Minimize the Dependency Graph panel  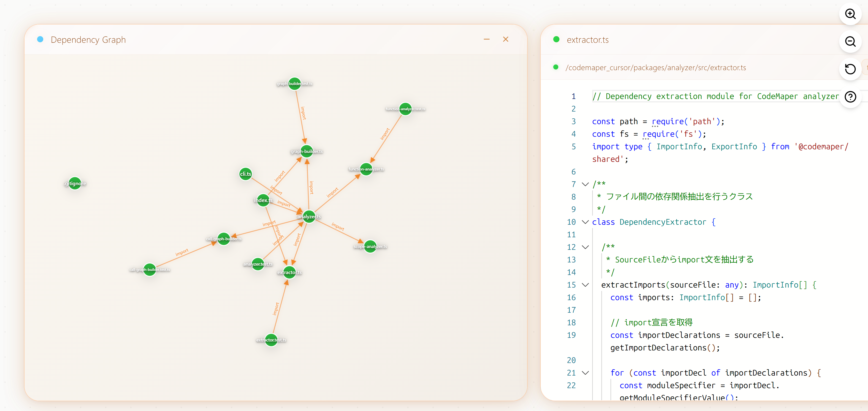[487, 39]
